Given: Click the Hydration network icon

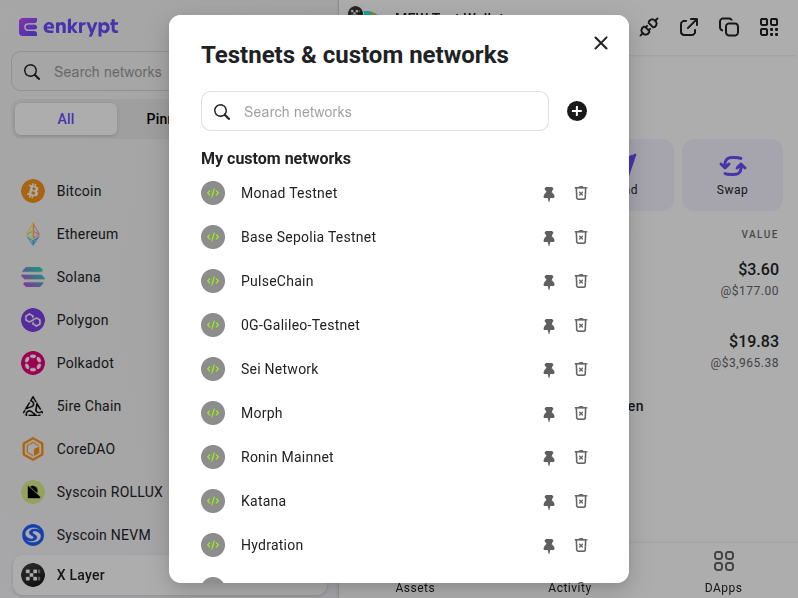Looking at the screenshot, I should [213, 546].
